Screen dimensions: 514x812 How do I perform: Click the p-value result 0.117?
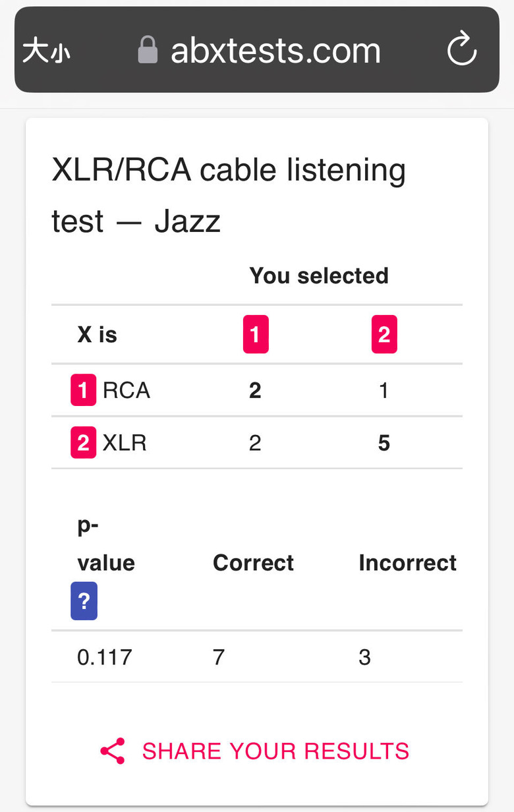tap(105, 656)
